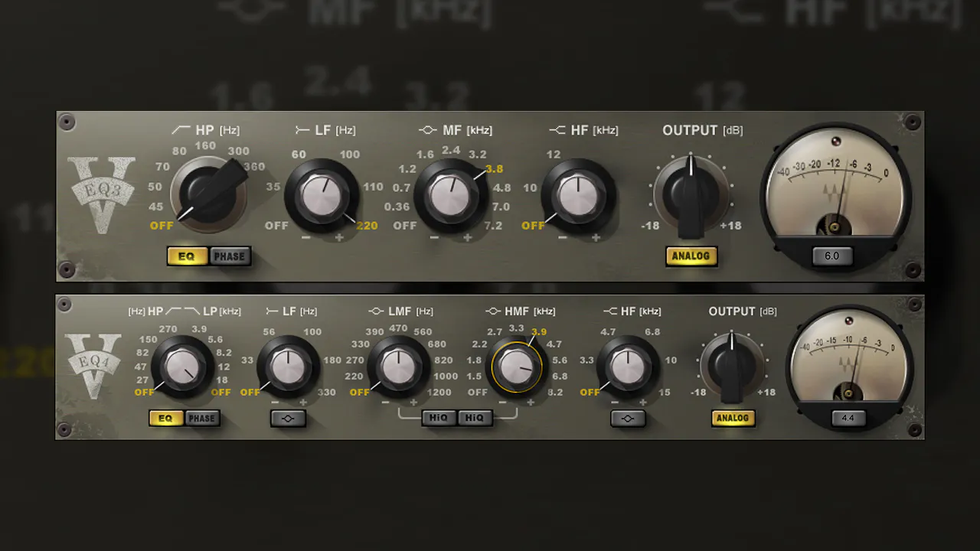Select the highlighted HMF knob set to 3.9

click(x=517, y=366)
